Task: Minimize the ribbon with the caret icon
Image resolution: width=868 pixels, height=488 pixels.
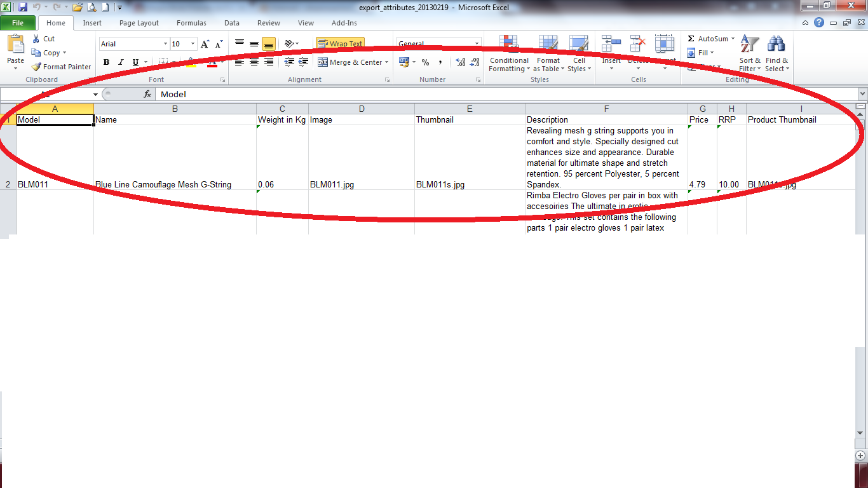Action: click(805, 23)
